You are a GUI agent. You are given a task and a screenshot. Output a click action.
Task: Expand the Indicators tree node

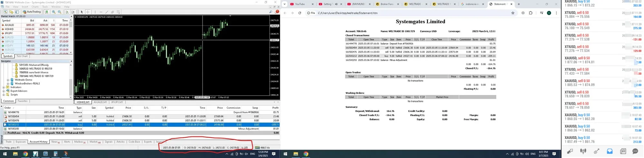4,87
